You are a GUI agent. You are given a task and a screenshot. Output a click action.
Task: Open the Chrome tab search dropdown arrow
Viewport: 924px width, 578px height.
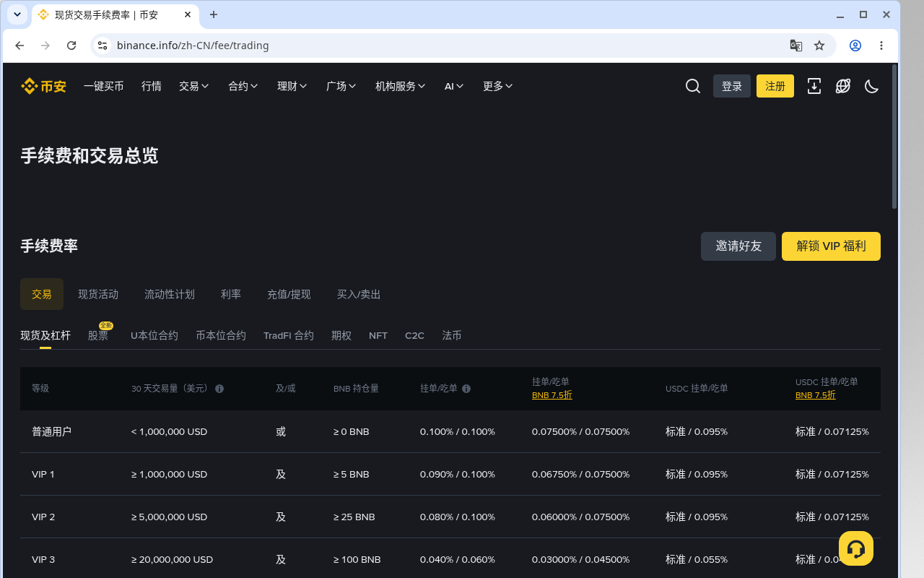point(17,14)
